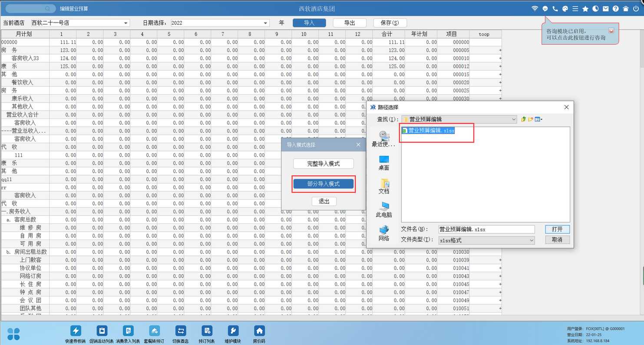Select 桌面 desktop location in file dialog
Screen dimensions: 644x345
(x=384, y=163)
